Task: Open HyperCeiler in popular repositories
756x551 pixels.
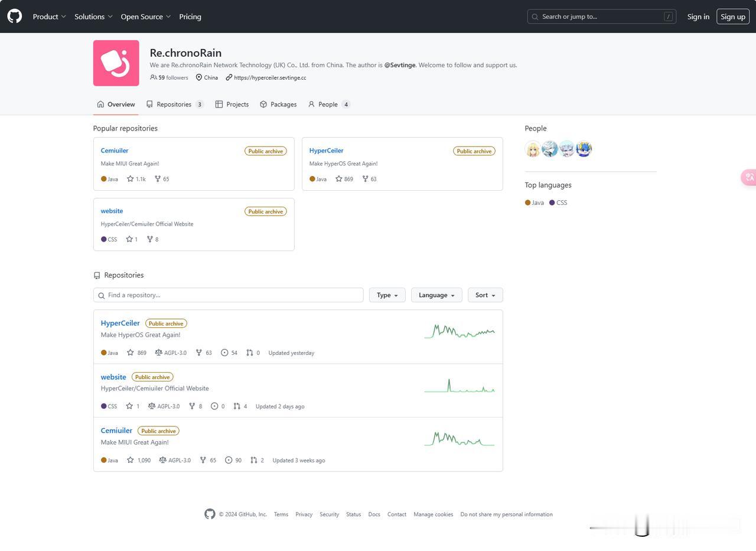Action: pyautogui.click(x=326, y=151)
